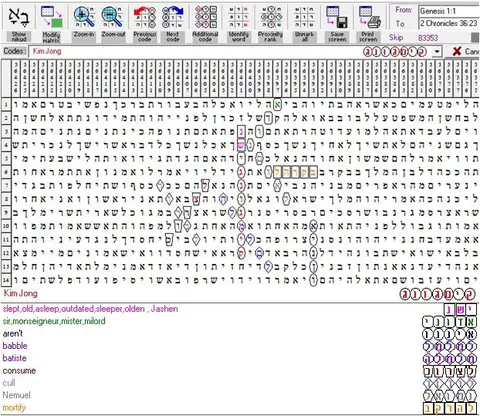Viewport: 480px width, 416px height.
Task: Save screen using the floppy icon
Action: pos(337,17)
